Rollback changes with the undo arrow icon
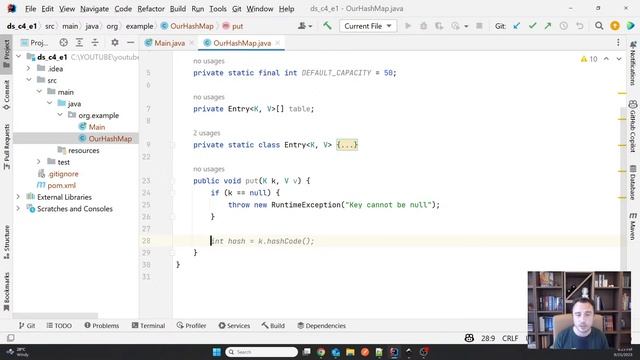Image resolution: width=640 pixels, height=360 pixels. 580,26
